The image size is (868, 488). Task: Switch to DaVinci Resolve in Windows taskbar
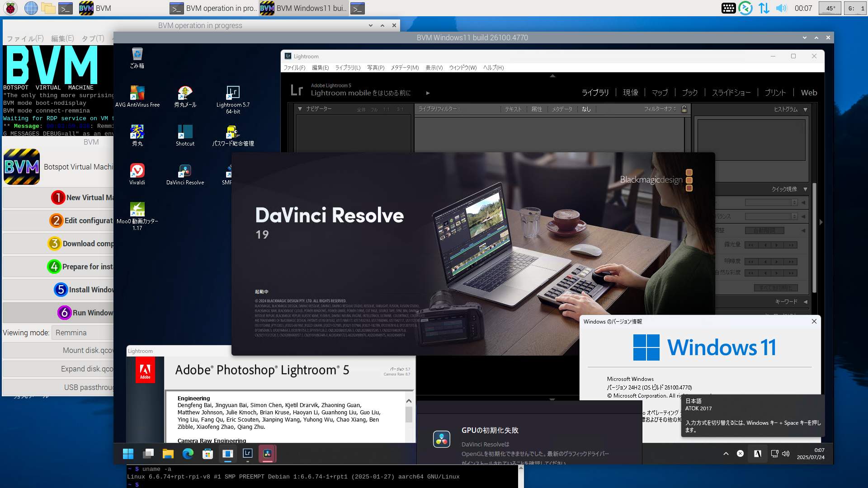tap(267, 454)
